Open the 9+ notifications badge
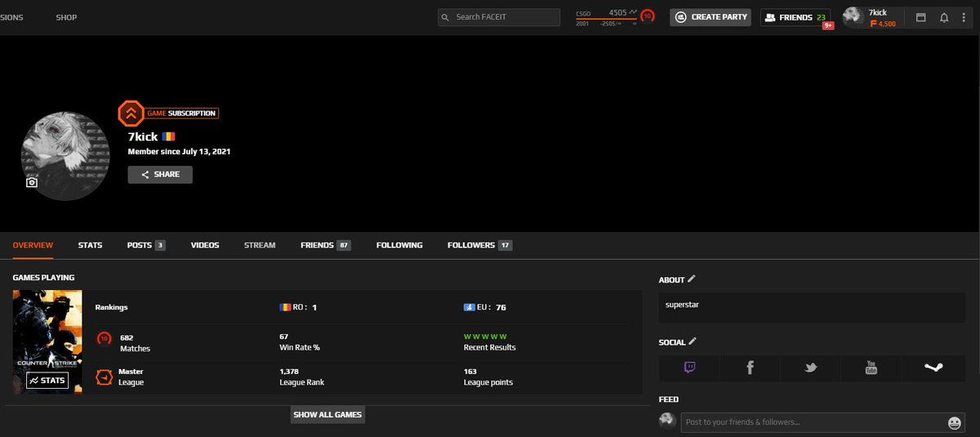 click(827, 26)
